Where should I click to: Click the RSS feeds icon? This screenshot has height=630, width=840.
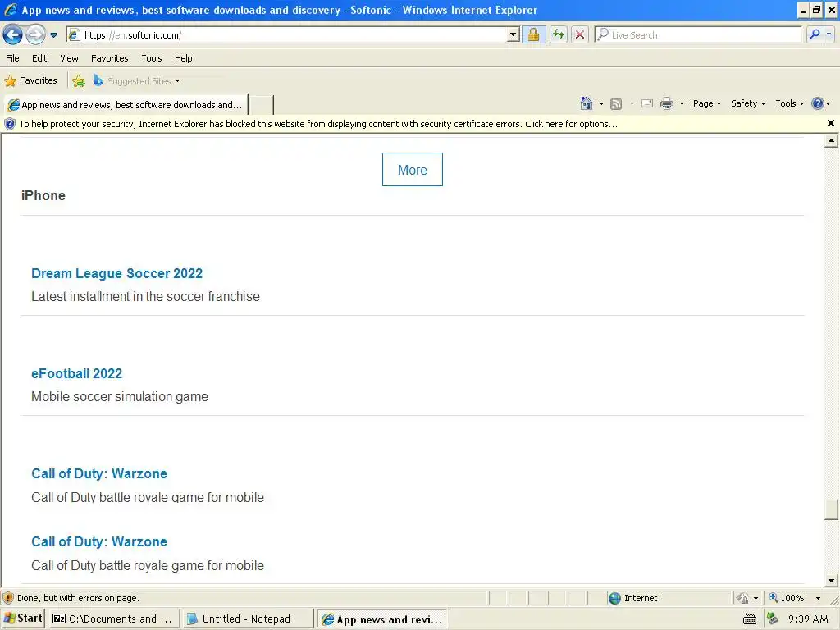(616, 104)
